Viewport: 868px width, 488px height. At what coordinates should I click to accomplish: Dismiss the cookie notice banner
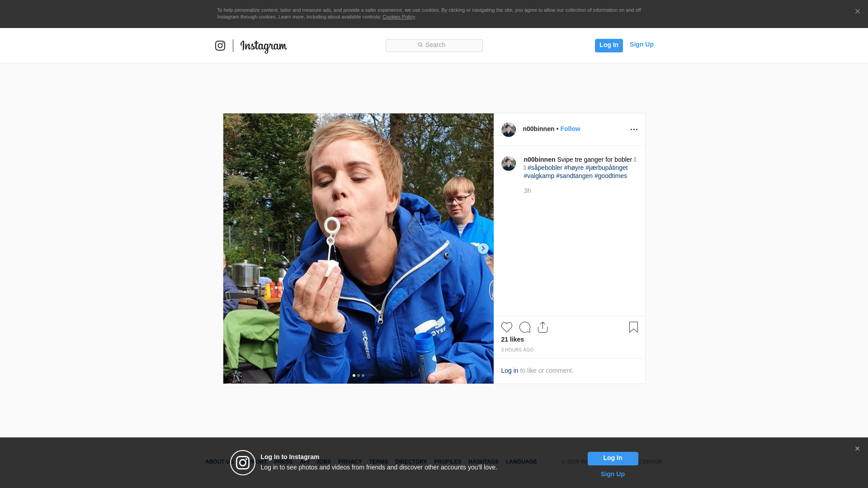click(x=857, y=12)
